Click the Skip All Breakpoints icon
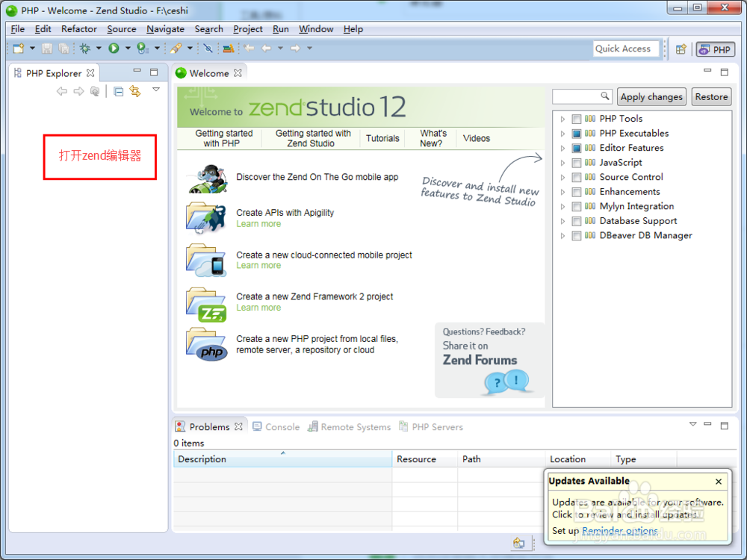This screenshot has width=747, height=560. pyautogui.click(x=208, y=48)
